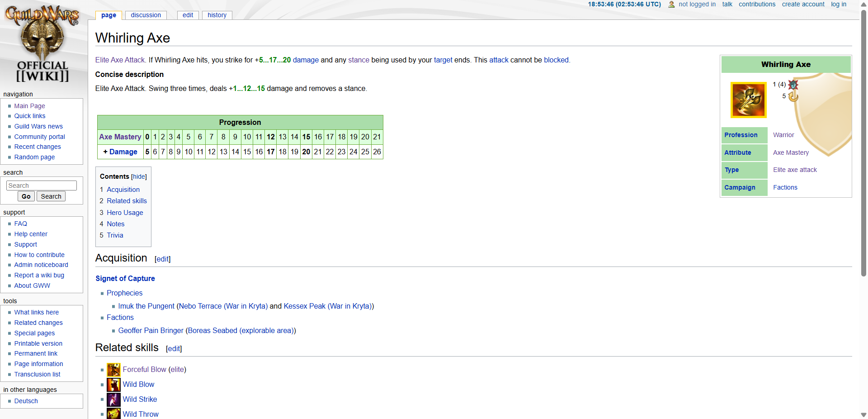
Task: Go to a Random page
Action: (34, 157)
